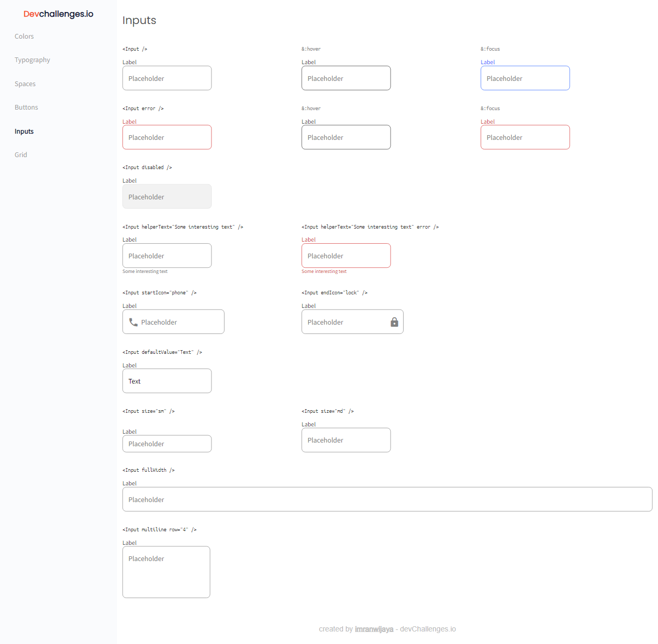The image size is (658, 644).
Task: Focus input above grey helper text
Action: tap(167, 256)
